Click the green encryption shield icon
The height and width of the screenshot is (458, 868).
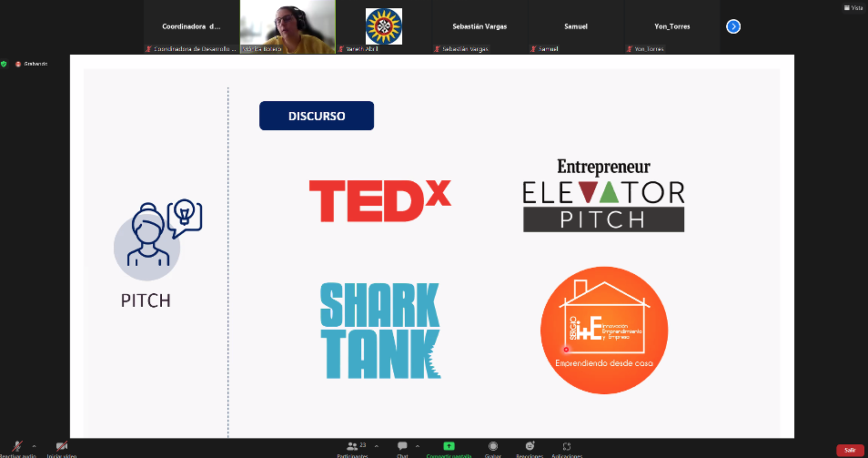pos(5,64)
